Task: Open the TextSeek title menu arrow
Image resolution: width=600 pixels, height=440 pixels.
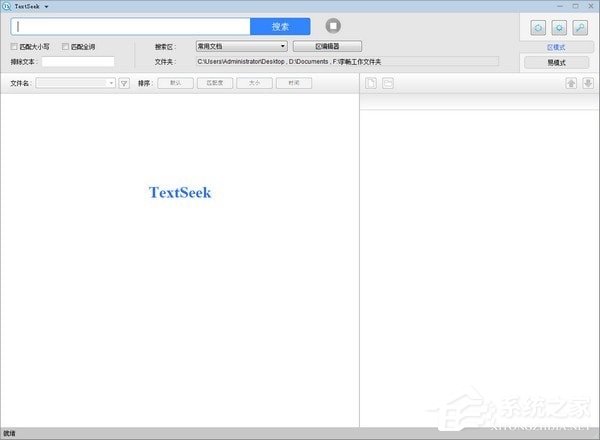Action: pyautogui.click(x=47, y=6)
